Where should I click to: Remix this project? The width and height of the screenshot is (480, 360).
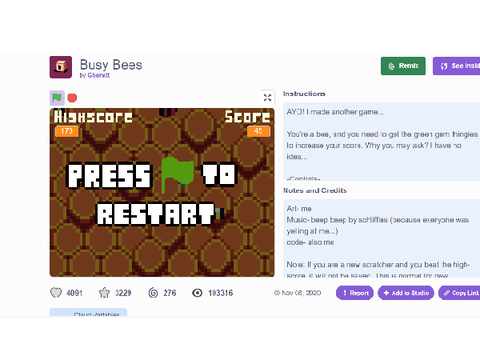pyautogui.click(x=403, y=66)
